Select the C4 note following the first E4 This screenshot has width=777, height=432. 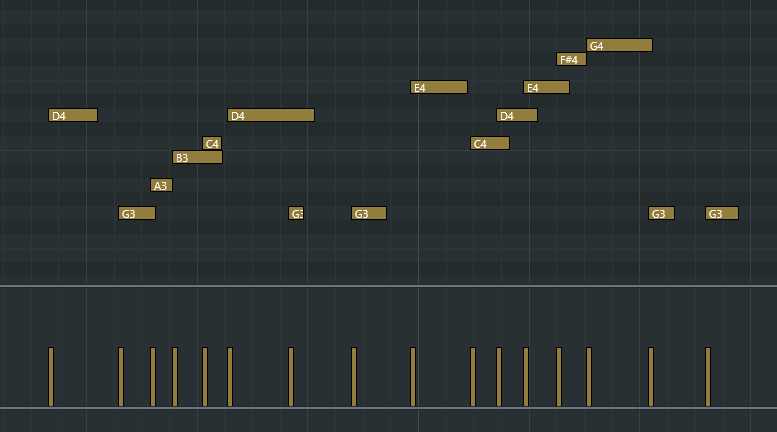pos(490,143)
